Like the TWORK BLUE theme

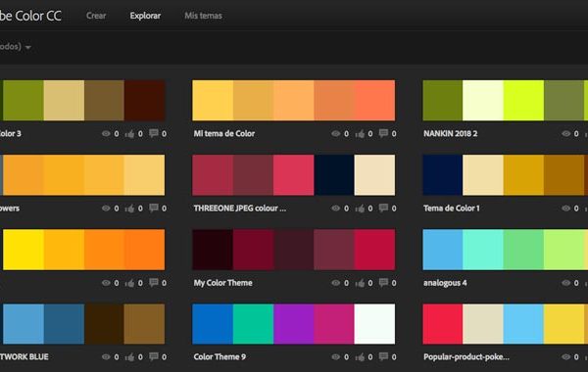pyautogui.click(x=129, y=357)
